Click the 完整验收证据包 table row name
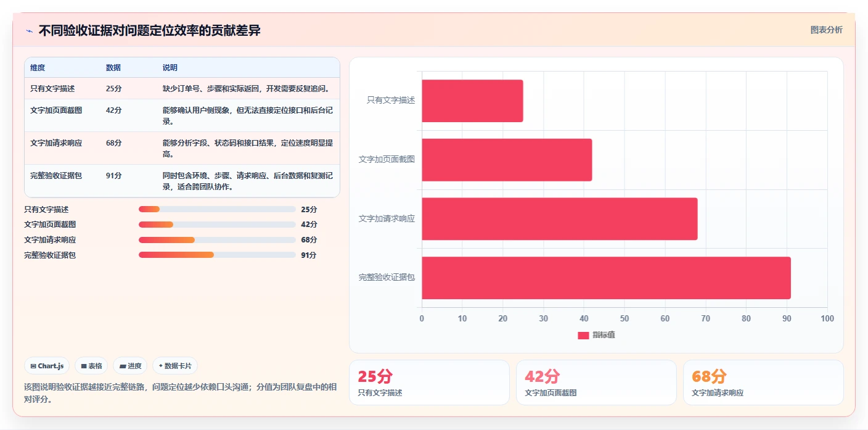868x430 pixels. tap(56, 176)
